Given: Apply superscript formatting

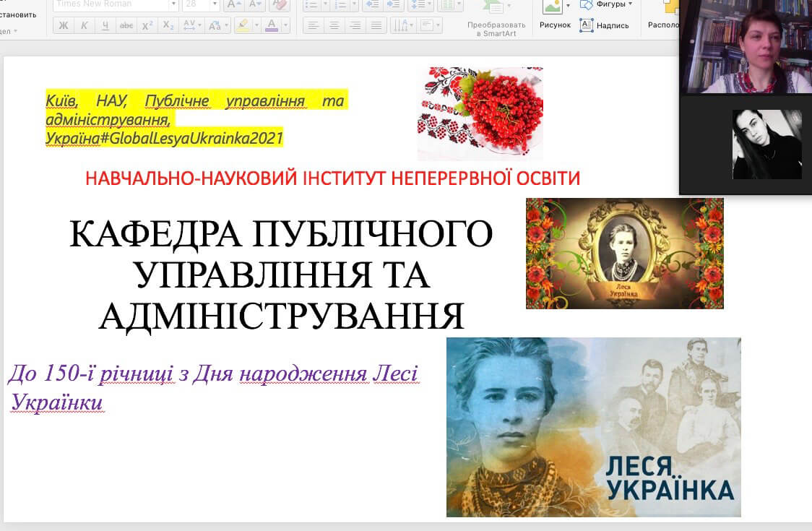Looking at the screenshot, I should (x=147, y=25).
